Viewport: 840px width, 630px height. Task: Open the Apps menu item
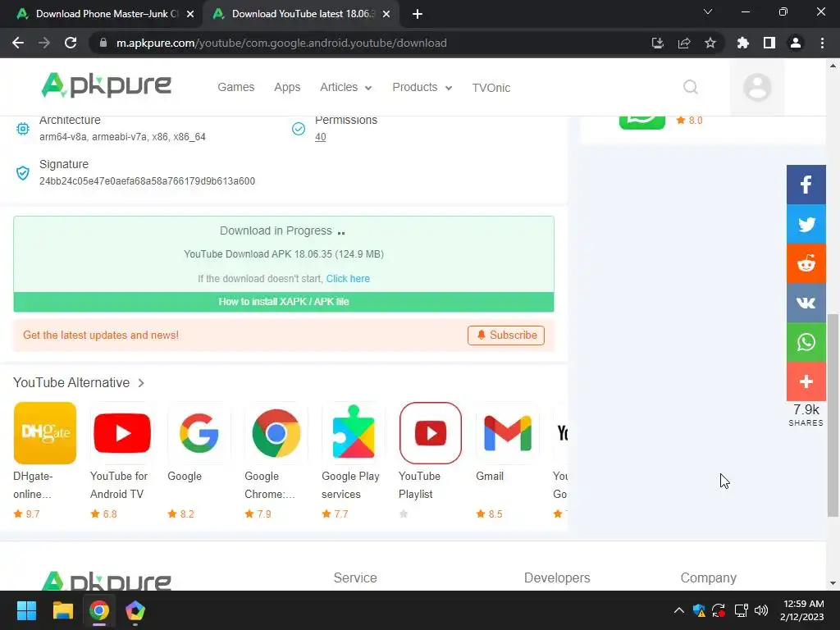(287, 87)
